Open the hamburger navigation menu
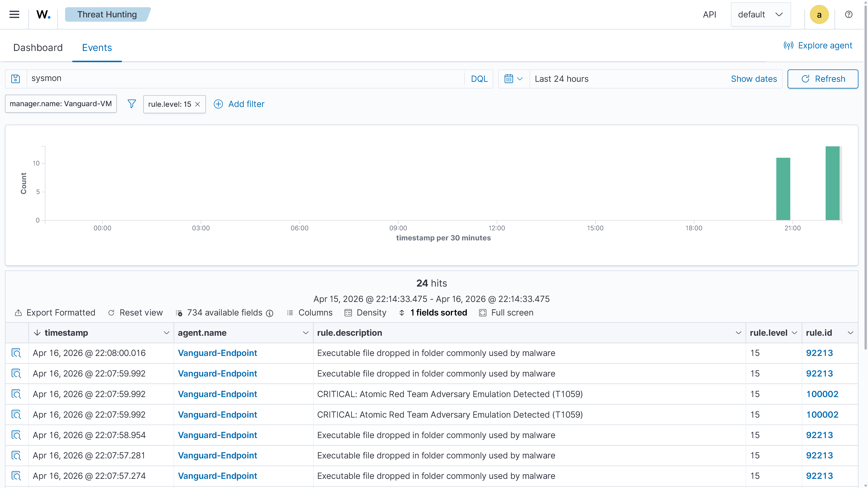Screen dimensions: 868x488 tap(14, 14)
